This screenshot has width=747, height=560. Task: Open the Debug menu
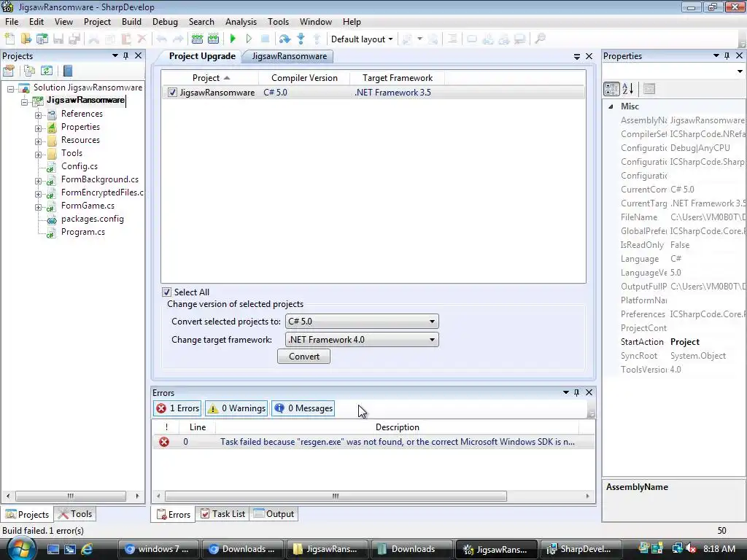coord(165,22)
